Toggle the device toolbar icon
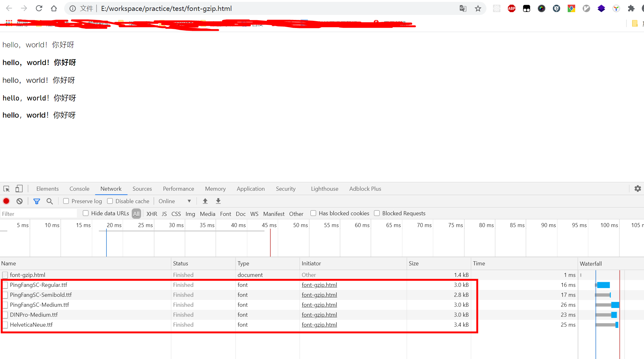 tap(19, 189)
